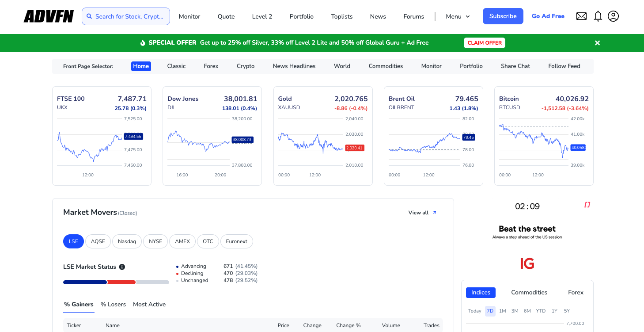Expand the Menu dropdown
Viewport: 644px width, 332px height.
[x=458, y=16]
